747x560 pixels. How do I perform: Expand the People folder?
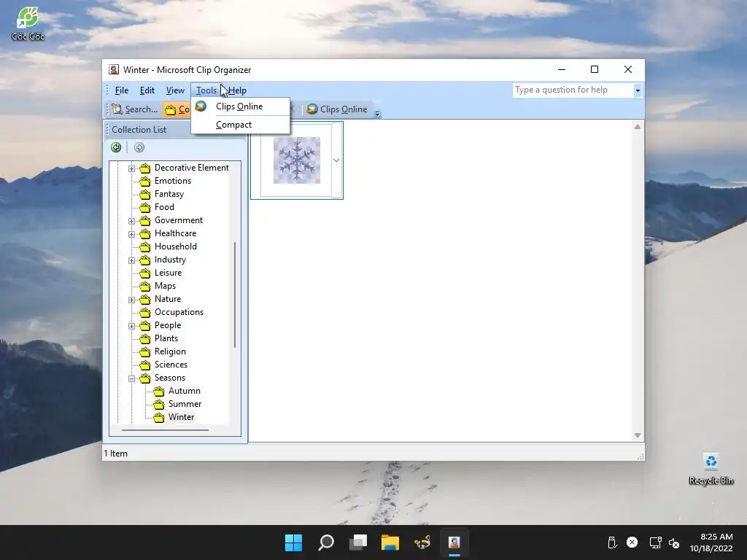(x=131, y=326)
